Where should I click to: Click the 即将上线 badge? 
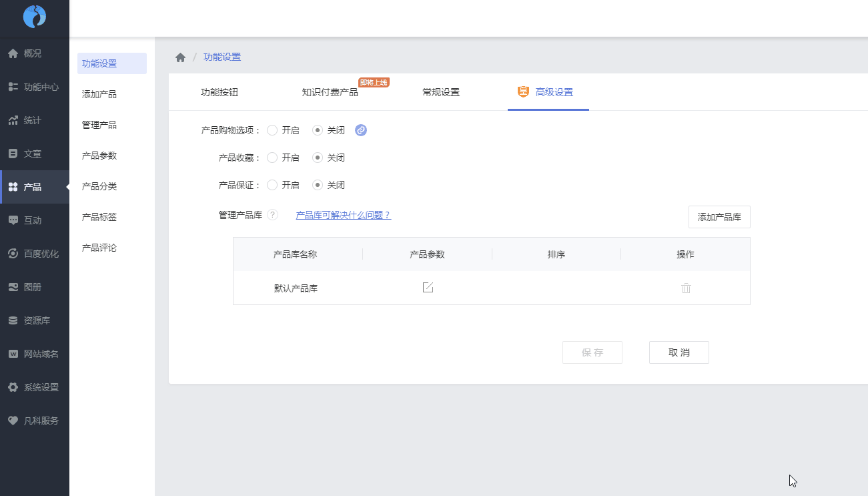tap(374, 82)
